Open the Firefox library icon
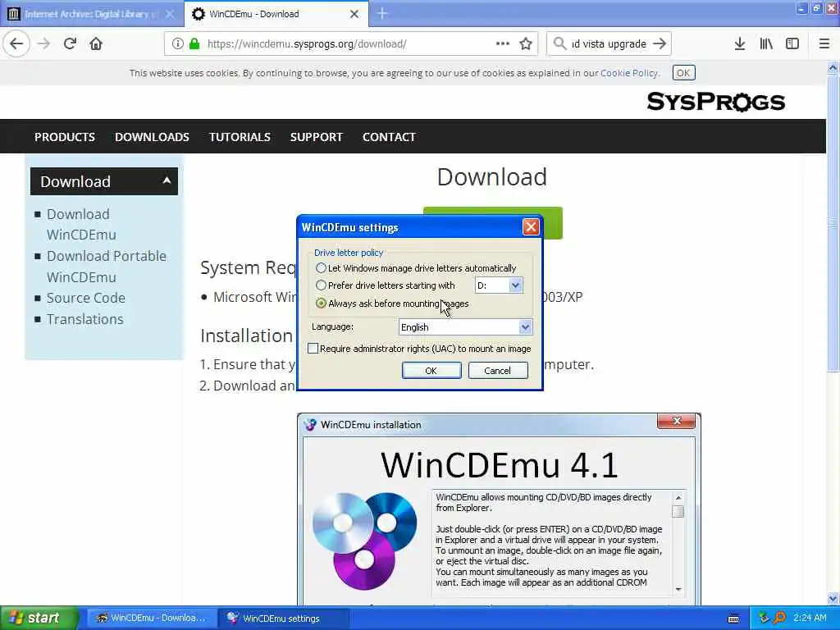The width and height of the screenshot is (840, 630). (766, 44)
